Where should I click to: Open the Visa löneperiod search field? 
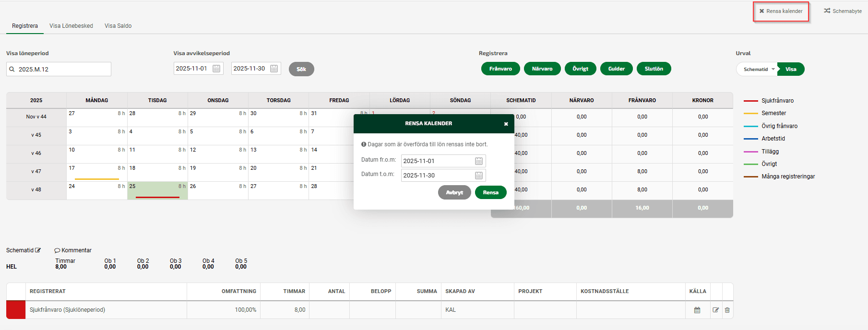point(59,69)
